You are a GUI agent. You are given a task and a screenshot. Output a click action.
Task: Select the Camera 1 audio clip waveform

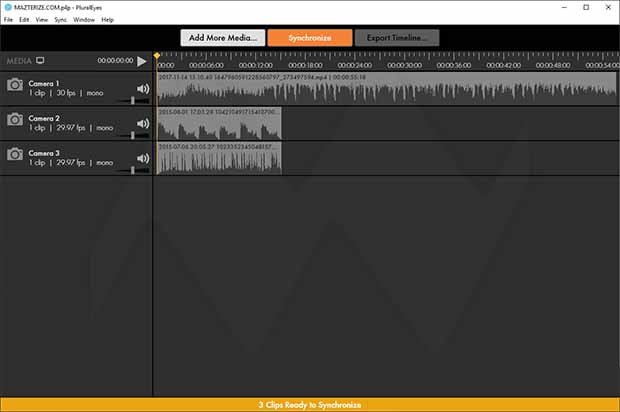[387, 89]
